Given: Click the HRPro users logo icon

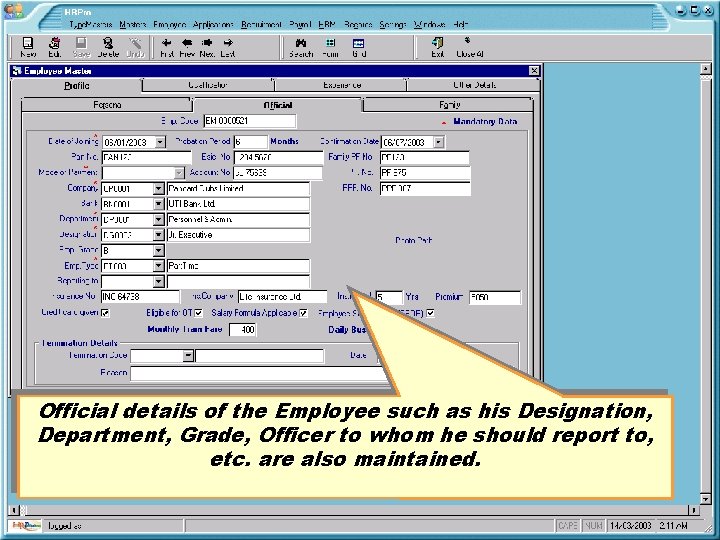Looking at the screenshot, I should point(13,10).
